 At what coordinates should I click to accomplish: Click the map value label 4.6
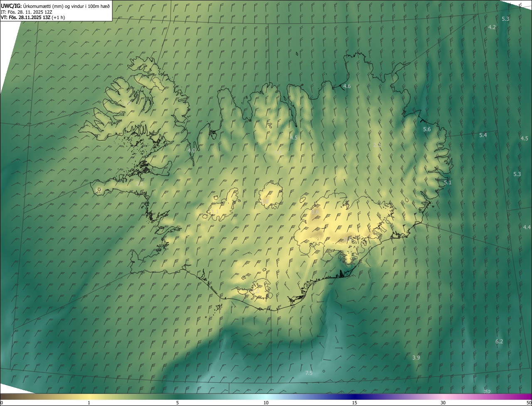347,86
